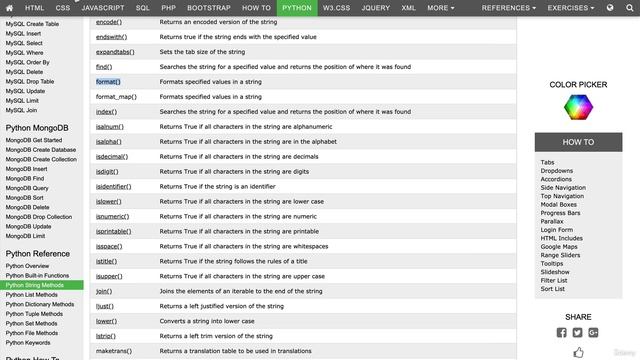Open the globe translate icon
This screenshot has height=360, width=640.
pos(610,8)
